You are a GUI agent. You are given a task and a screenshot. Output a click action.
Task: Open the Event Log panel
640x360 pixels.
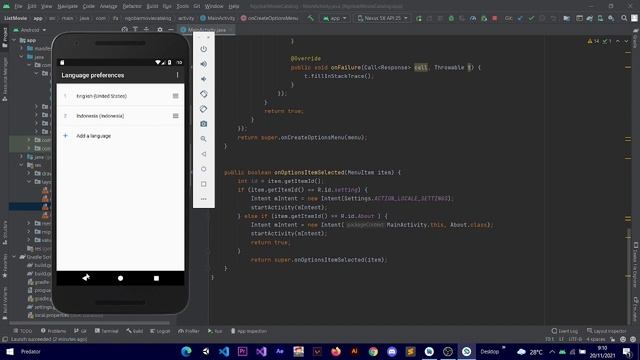pyautogui.click(x=564, y=331)
